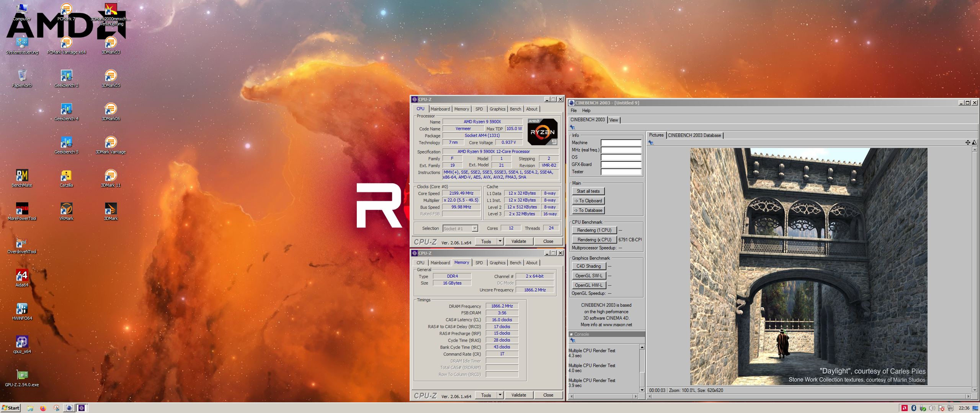Select the 6791 CB-CPU result text
This screenshot has height=413, width=980.
click(x=630, y=240)
